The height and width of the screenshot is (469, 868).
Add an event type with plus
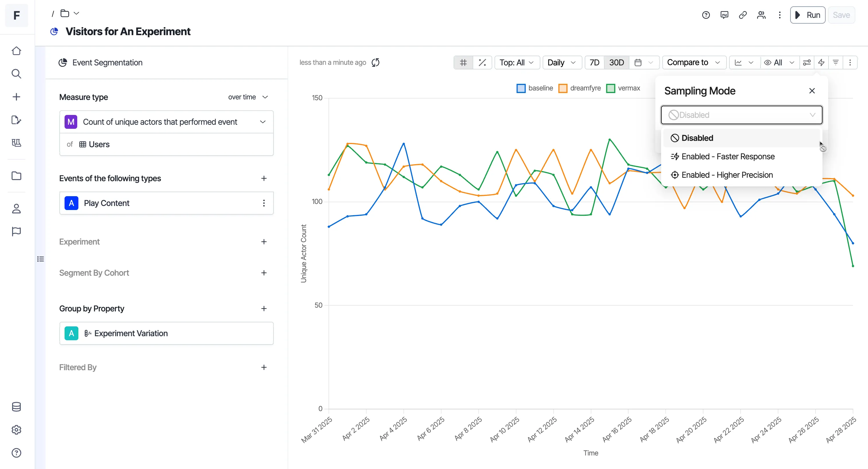coord(264,179)
